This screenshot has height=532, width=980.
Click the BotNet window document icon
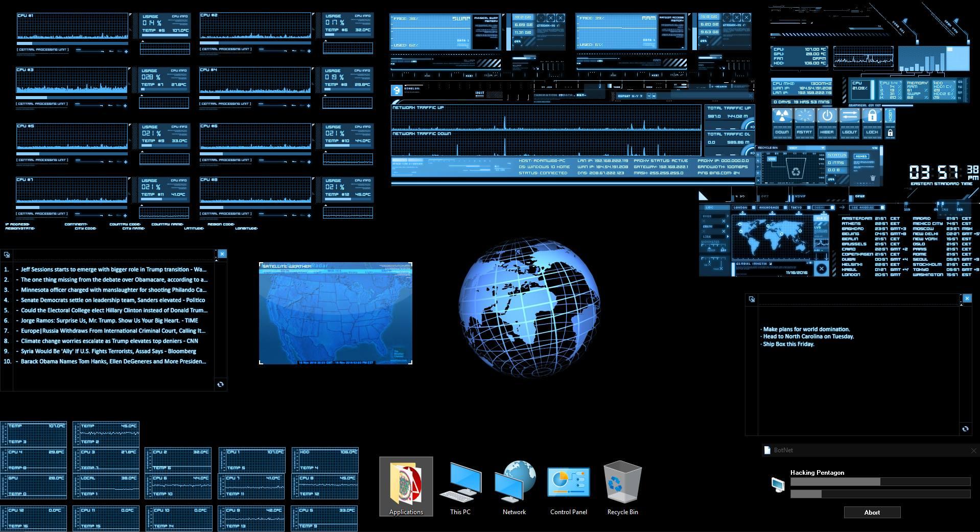[x=767, y=450]
